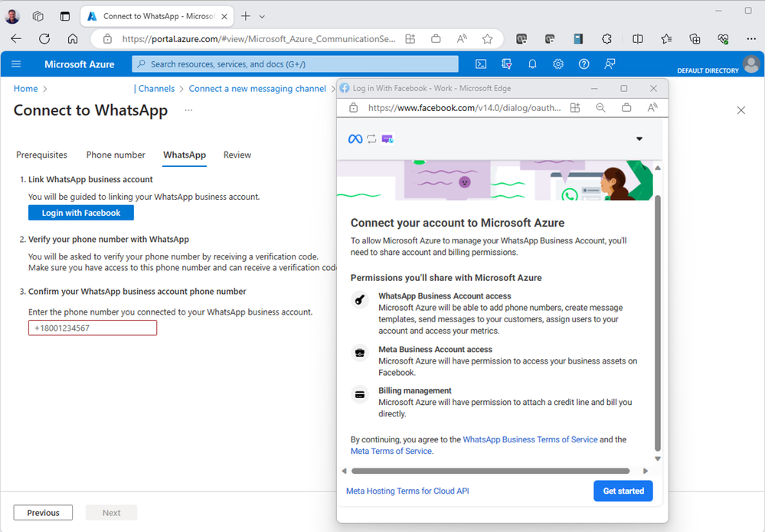Expand account dropdown arrow in Facebook dialog
Screen dimensions: 765x532
[639, 139]
